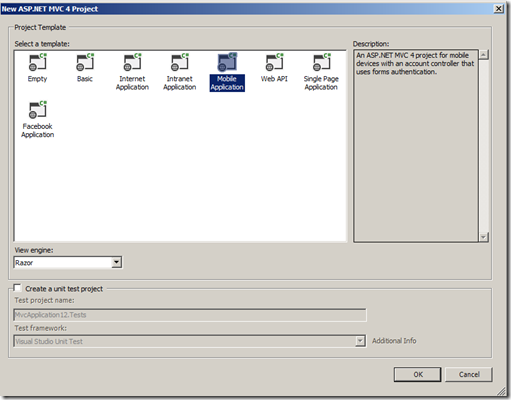This screenshot has width=511, height=400.
Task: Choose the Web API template icon
Action: [274, 62]
